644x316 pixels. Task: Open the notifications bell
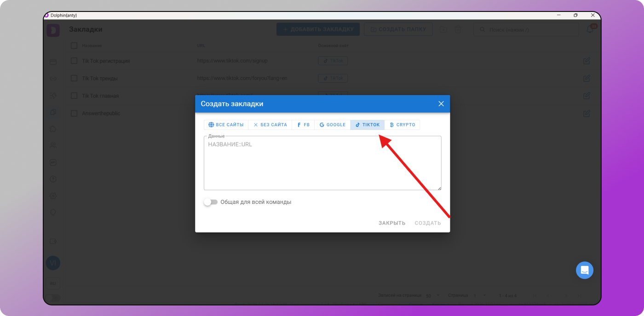tap(590, 29)
